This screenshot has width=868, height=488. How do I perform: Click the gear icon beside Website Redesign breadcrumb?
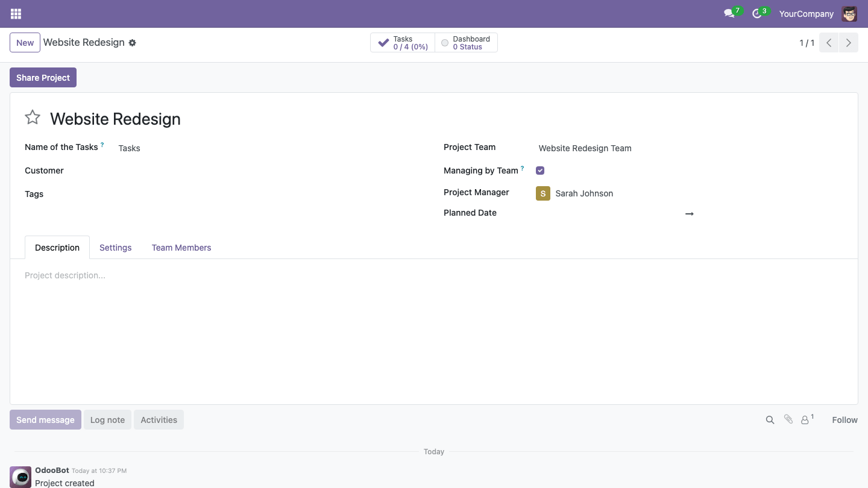click(133, 43)
